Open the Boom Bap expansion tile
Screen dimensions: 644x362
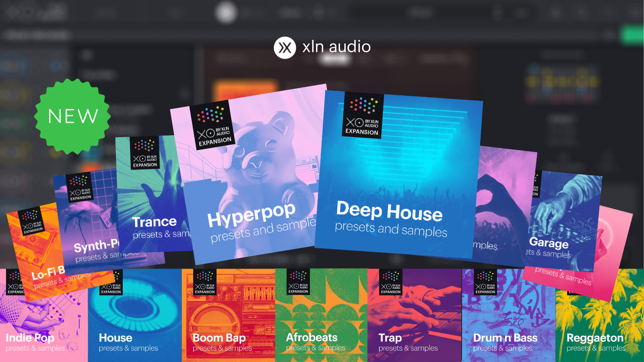(x=229, y=316)
